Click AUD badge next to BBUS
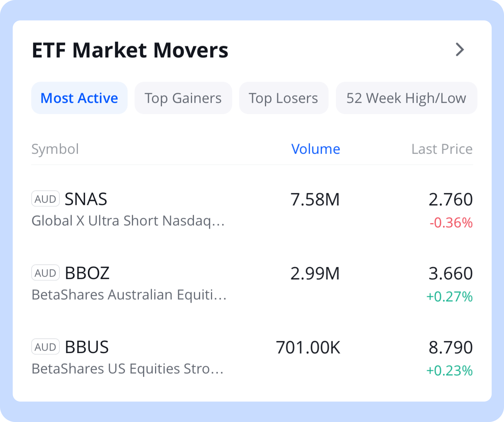The height and width of the screenshot is (422, 504). click(x=45, y=346)
